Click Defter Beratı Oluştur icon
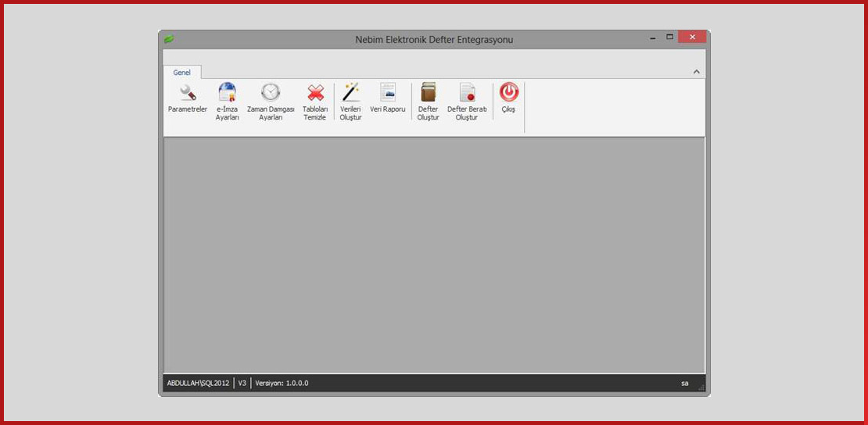This screenshot has height=425, width=868. (467, 102)
